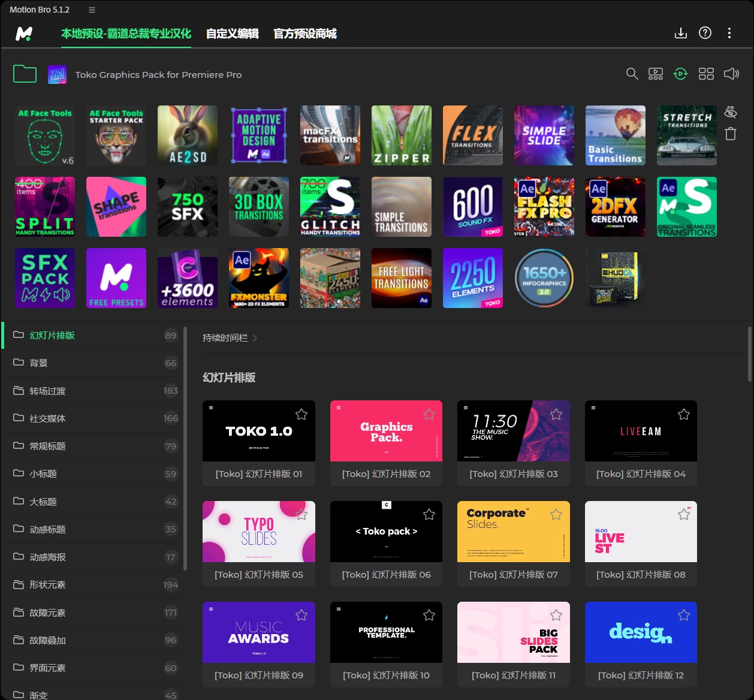Select the 本地预设-霸道总裁专业汉化 tab
Screen dimensions: 754x700
(x=126, y=34)
